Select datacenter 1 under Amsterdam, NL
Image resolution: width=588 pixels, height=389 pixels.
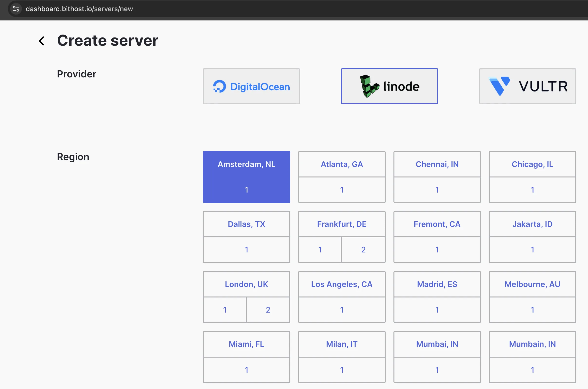click(x=246, y=190)
